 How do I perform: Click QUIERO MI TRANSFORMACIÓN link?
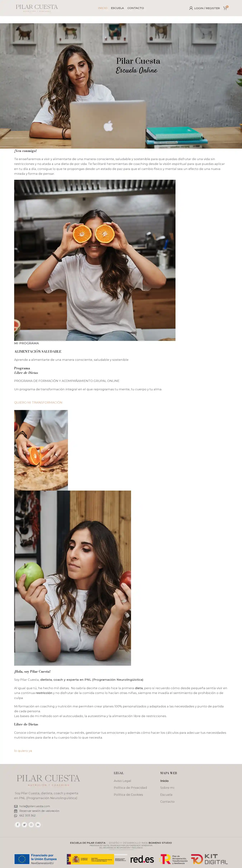38,402
